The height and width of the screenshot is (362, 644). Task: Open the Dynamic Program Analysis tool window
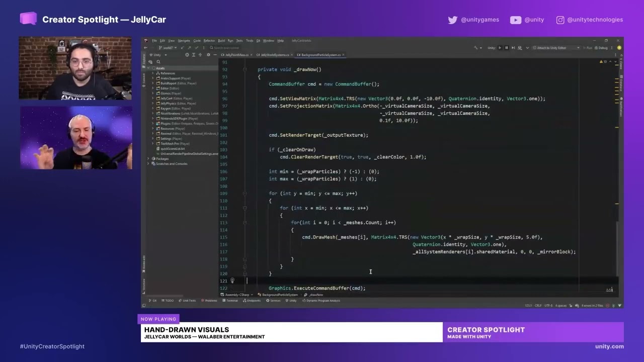321,301
